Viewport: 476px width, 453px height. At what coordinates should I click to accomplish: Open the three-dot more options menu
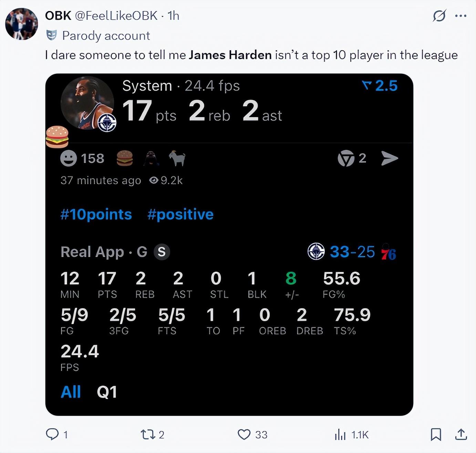click(461, 16)
